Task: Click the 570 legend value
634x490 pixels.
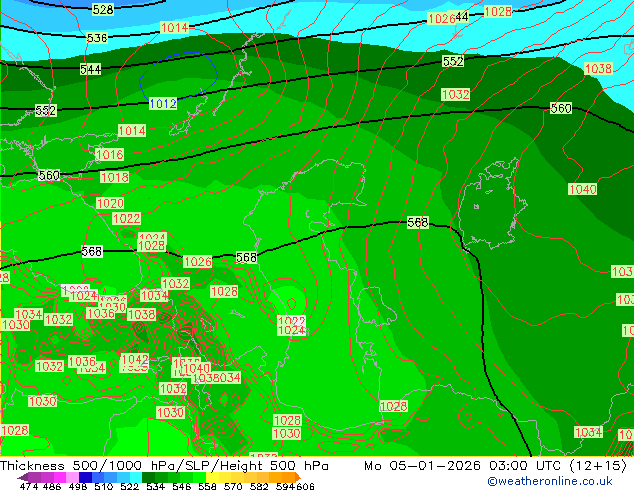Action: click(233, 486)
